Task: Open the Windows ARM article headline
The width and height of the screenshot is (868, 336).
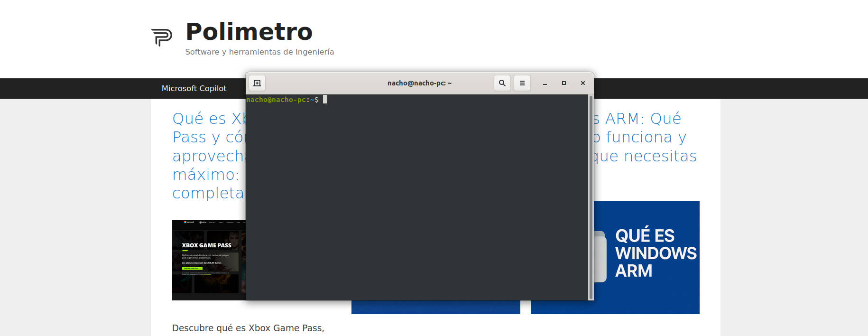Action: point(645,137)
